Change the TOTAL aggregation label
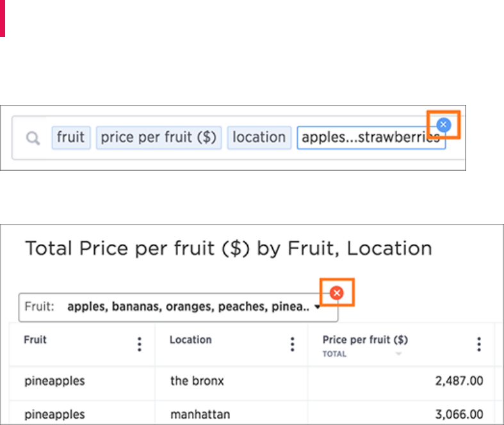 pos(334,354)
